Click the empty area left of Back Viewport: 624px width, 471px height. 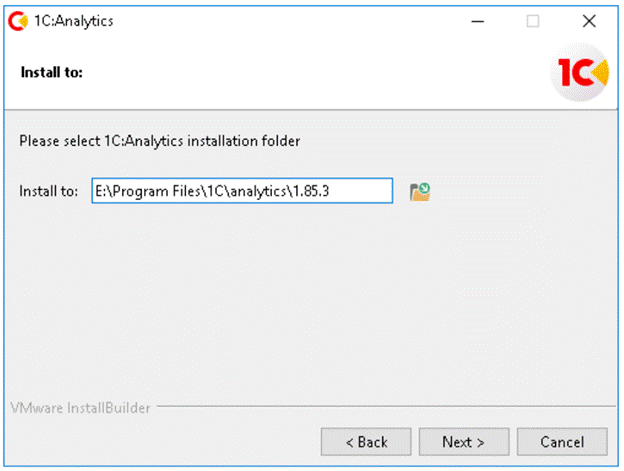(x=160, y=441)
